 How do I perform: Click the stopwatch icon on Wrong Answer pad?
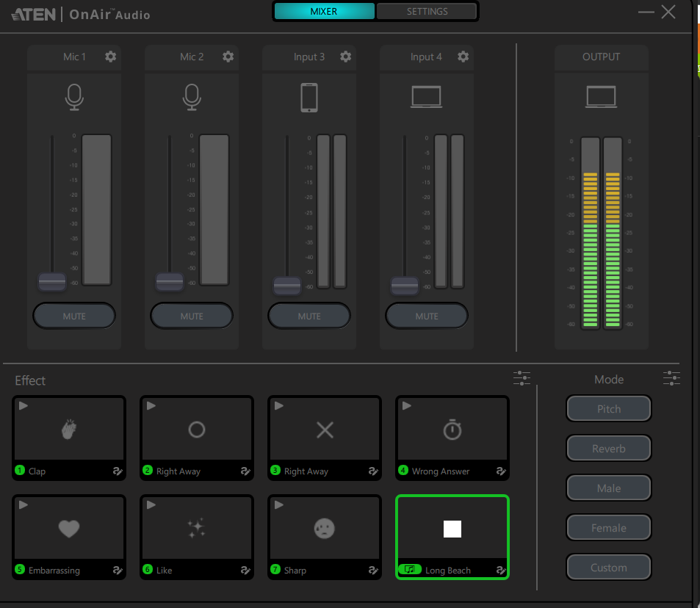coord(452,430)
